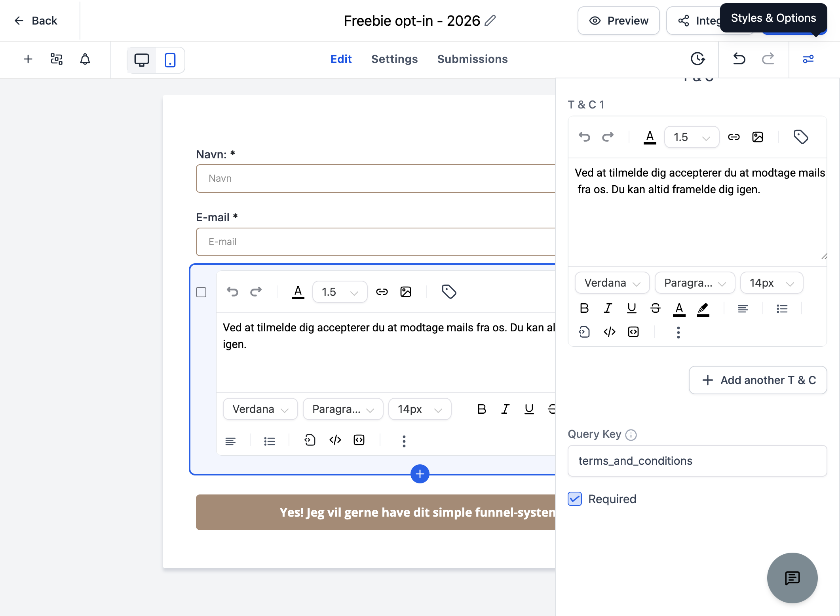Open Verdana font dropdown in sidebar
Screen dimensions: 840x616
click(x=612, y=283)
